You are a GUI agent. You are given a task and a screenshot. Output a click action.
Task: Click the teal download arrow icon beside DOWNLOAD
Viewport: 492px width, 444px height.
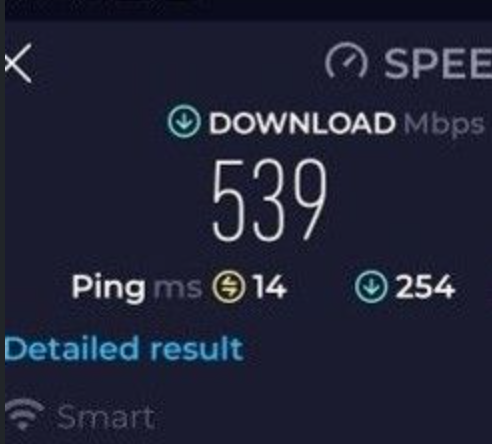click(184, 122)
